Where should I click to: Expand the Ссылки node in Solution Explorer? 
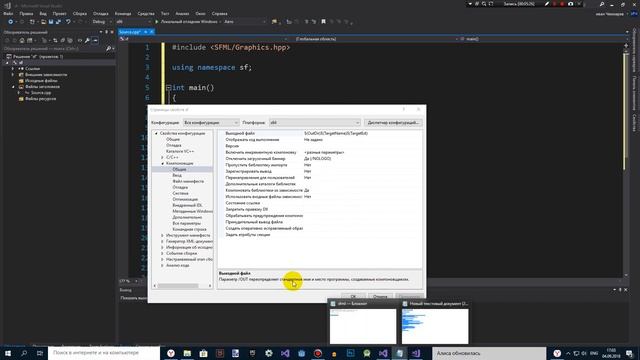click(13, 69)
